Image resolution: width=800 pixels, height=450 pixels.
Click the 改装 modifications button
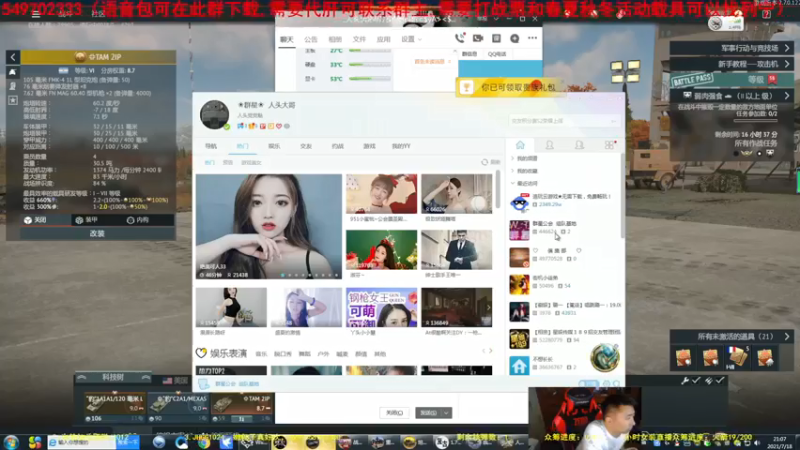pyautogui.click(x=97, y=233)
